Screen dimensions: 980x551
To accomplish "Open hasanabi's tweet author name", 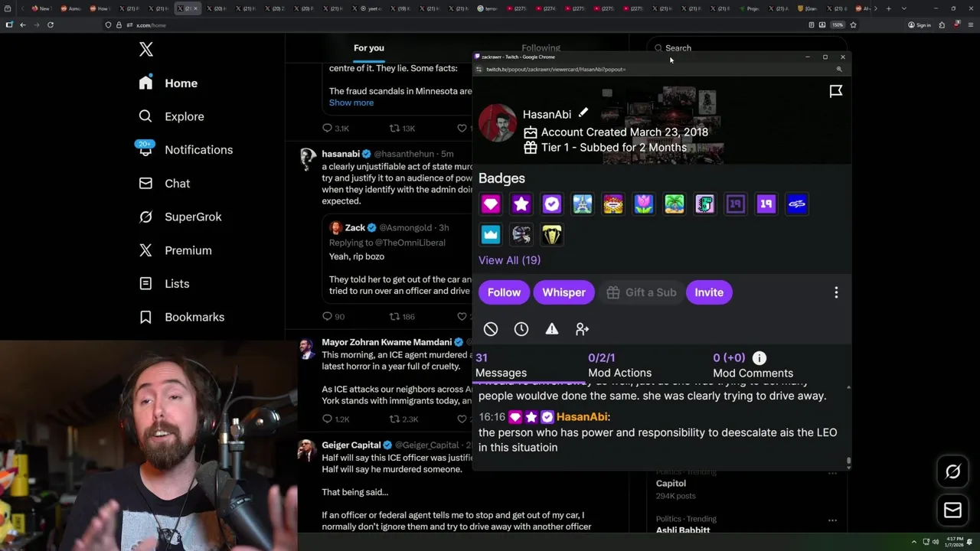I will click(x=341, y=154).
